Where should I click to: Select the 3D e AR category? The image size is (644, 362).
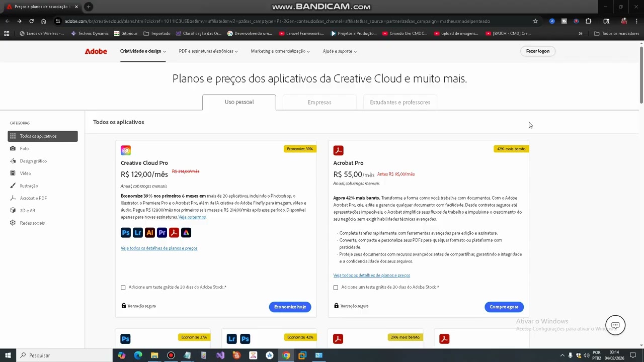coord(43,211)
